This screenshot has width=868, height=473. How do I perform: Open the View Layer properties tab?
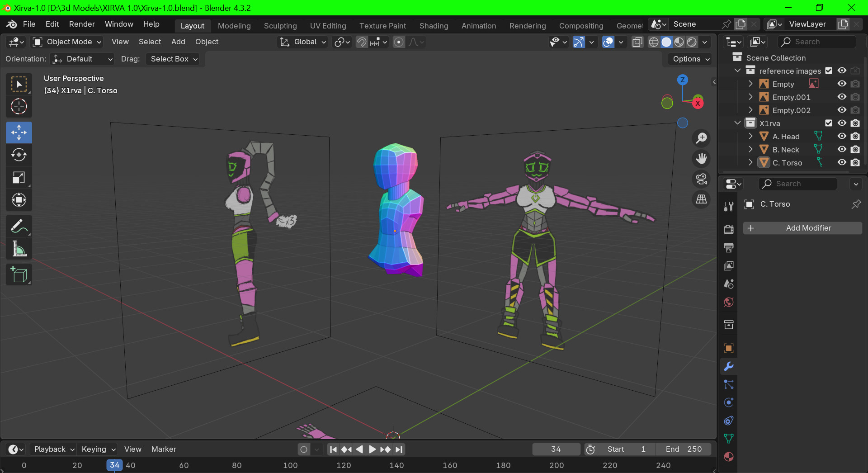click(x=728, y=265)
